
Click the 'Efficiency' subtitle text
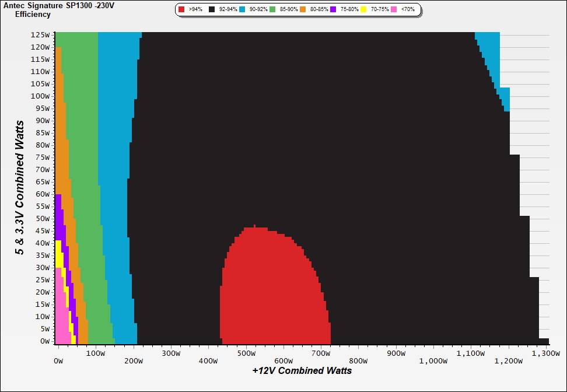(x=33, y=14)
